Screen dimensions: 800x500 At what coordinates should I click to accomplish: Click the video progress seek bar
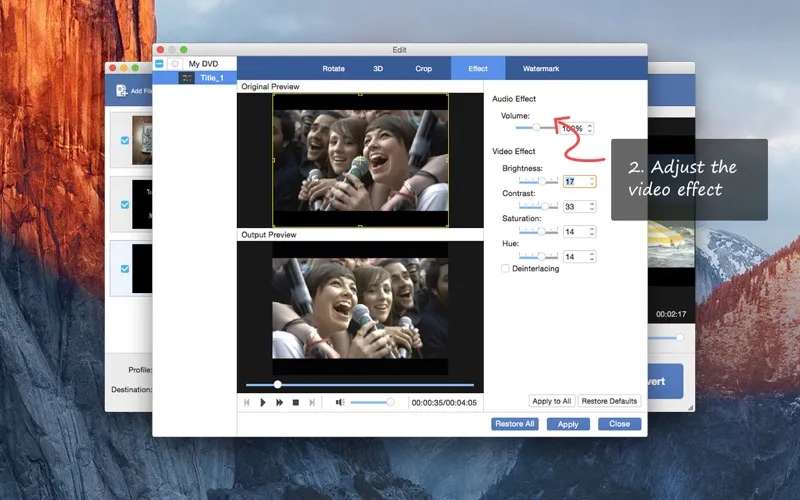(x=360, y=385)
